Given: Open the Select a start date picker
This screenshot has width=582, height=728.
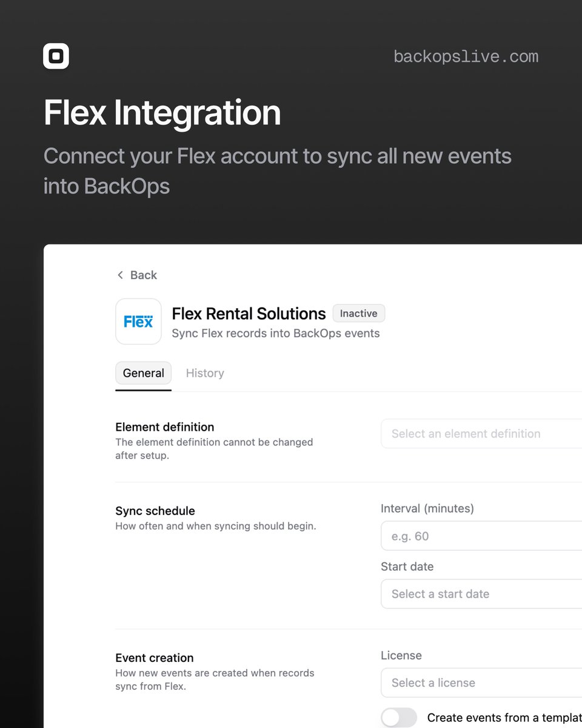Looking at the screenshot, I should 481,594.
